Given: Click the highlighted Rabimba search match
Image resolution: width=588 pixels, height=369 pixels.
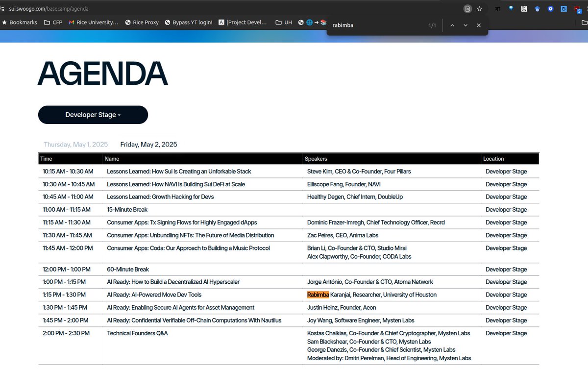Looking at the screenshot, I should click(318, 295).
